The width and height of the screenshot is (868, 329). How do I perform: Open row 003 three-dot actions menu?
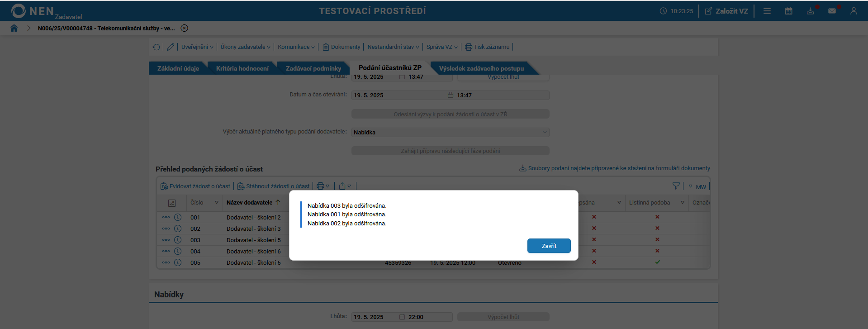(166, 240)
